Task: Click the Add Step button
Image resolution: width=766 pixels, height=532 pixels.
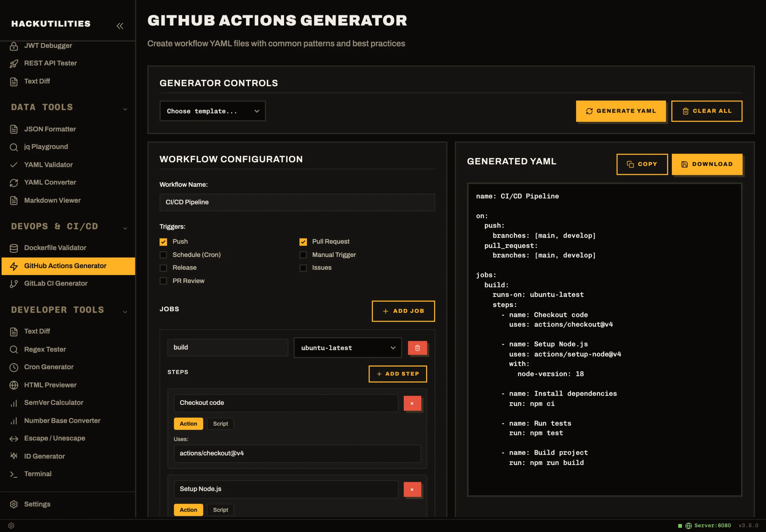Action: (398, 374)
